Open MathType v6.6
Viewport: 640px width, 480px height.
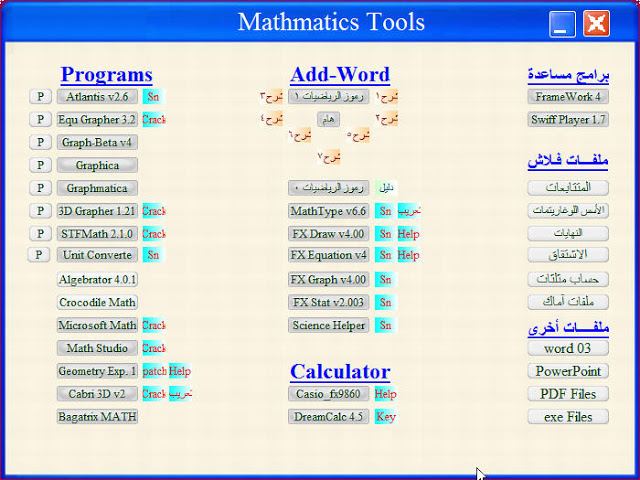coord(329,211)
